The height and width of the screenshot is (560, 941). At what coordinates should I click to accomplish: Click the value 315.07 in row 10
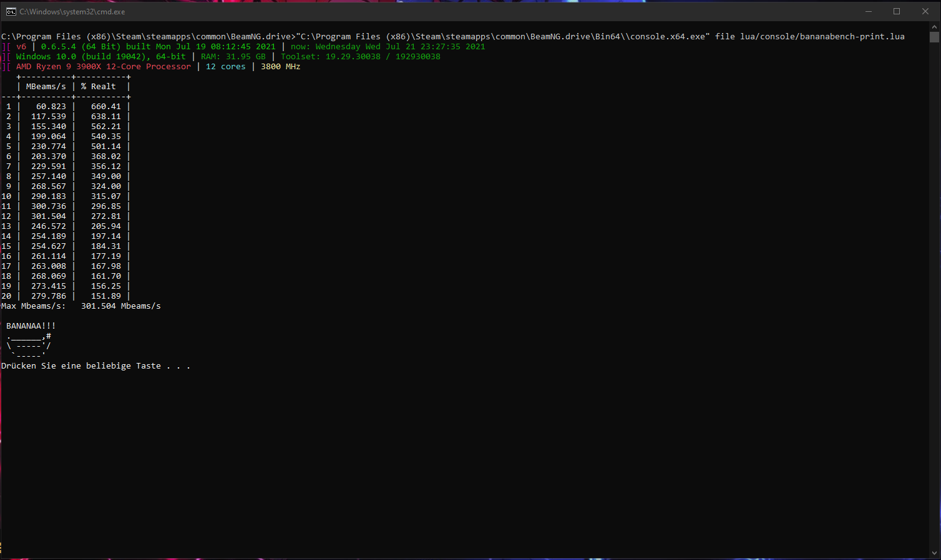pyautogui.click(x=106, y=196)
